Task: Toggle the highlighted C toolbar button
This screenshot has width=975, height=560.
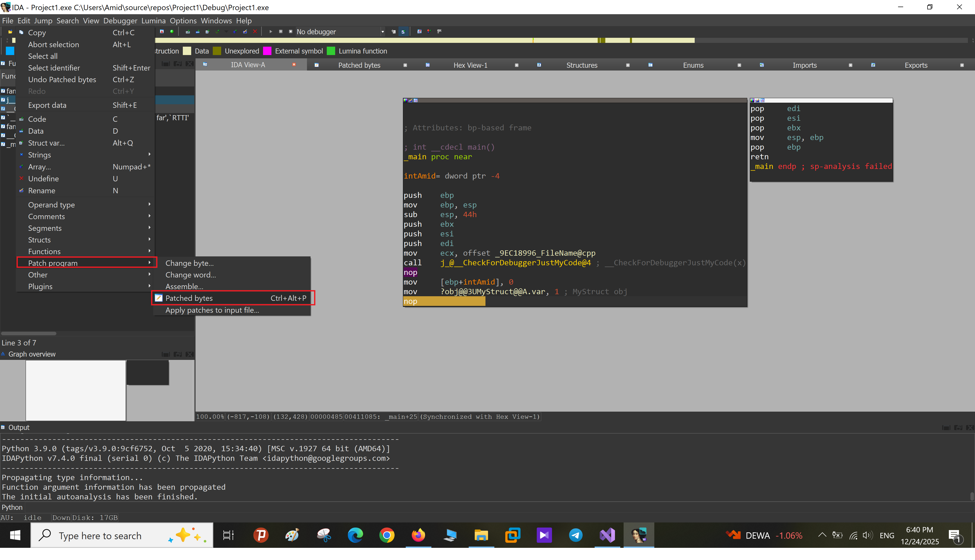Action: (x=403, y=31)
